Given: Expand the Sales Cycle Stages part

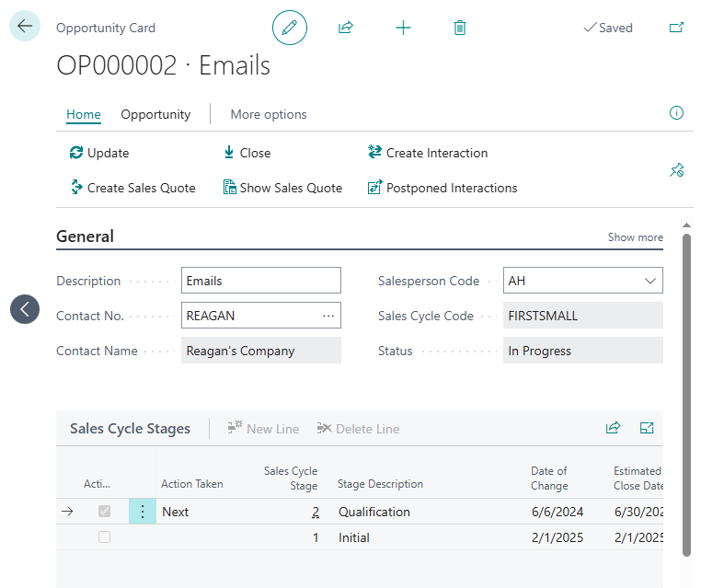Looking at the screenshot, I should point(647,428).
